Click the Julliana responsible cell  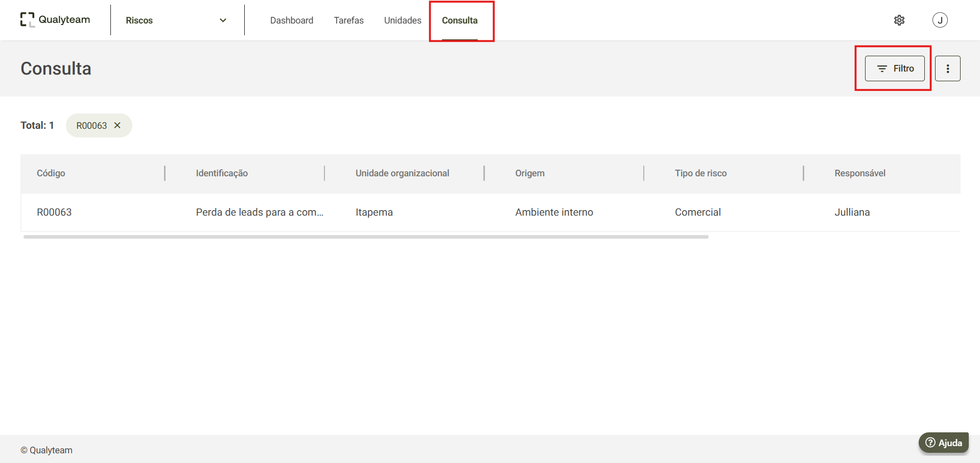click(x=852, y=212)
